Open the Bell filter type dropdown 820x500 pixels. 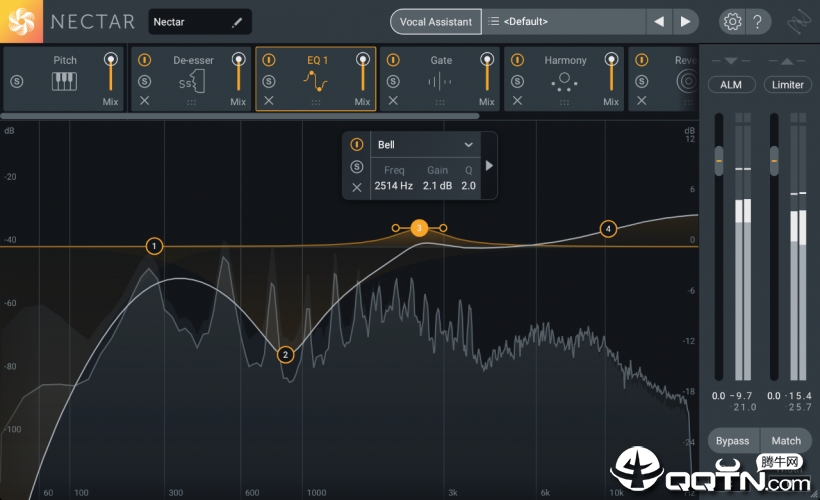(425, 145)
